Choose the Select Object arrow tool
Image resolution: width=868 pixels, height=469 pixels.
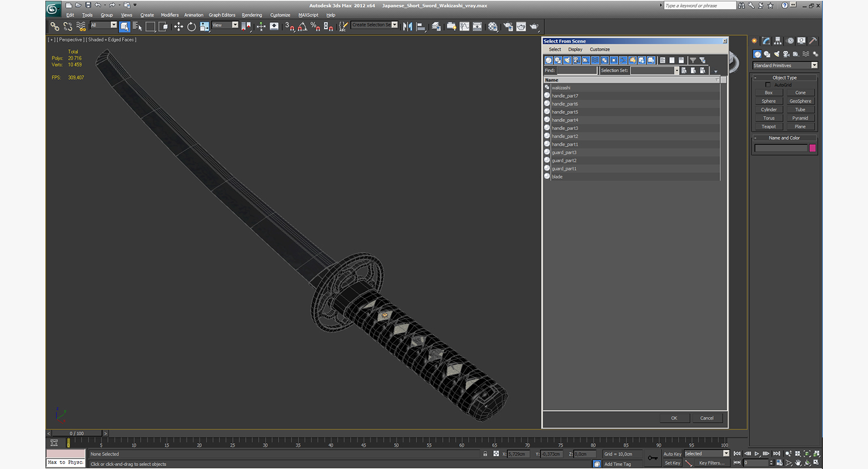pyautogui.click(x=124, y=26)
